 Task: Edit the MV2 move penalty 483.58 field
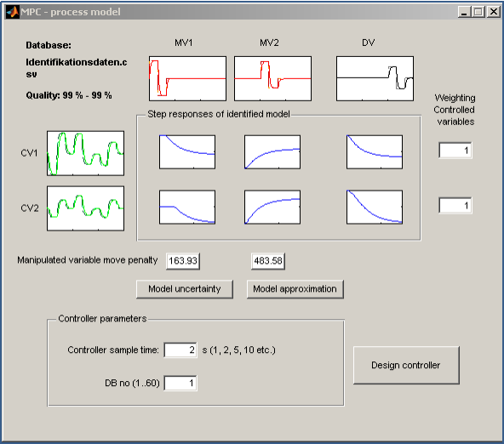(268, 261)
